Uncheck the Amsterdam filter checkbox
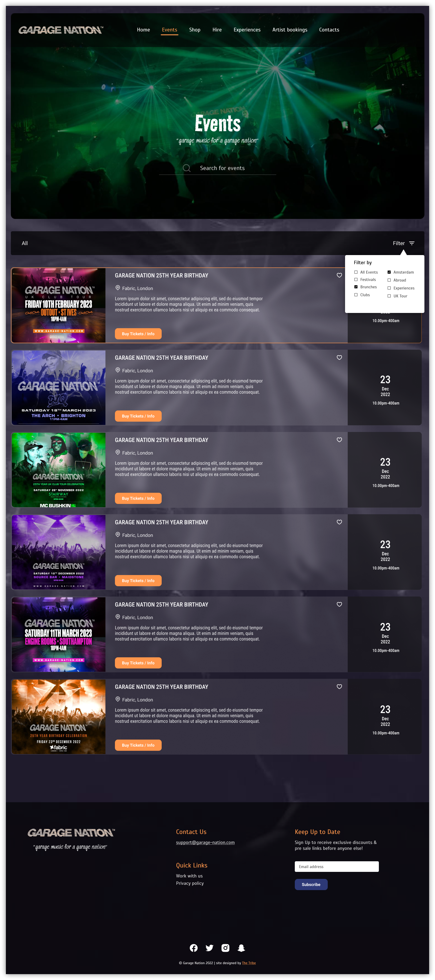Screen dimensions: 435x980 coord(389,272)
